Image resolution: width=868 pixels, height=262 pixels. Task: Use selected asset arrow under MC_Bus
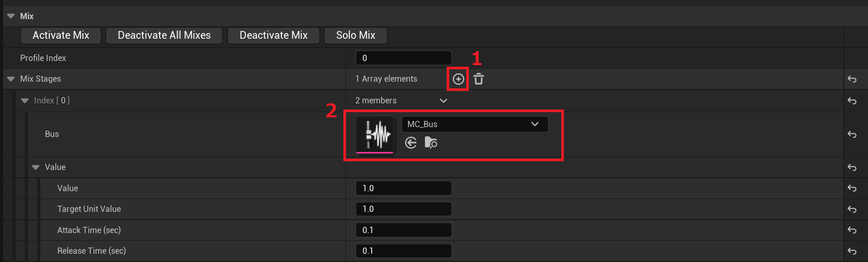pos(411,143)
